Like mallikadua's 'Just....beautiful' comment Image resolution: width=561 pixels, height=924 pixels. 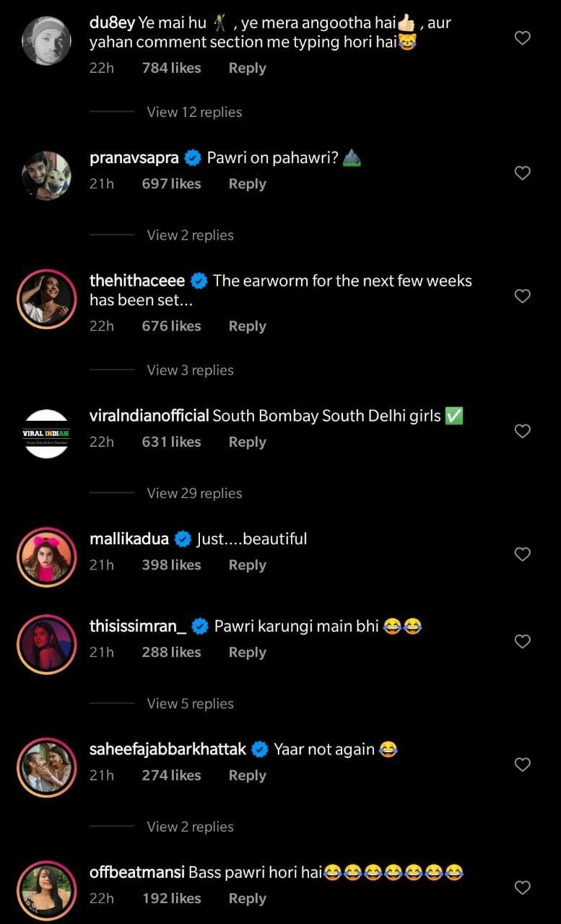[x=522, y=554]
